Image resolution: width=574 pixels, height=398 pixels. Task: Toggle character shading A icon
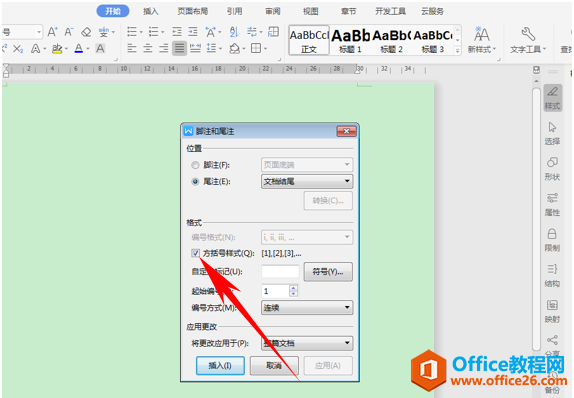tap(100, 48)
